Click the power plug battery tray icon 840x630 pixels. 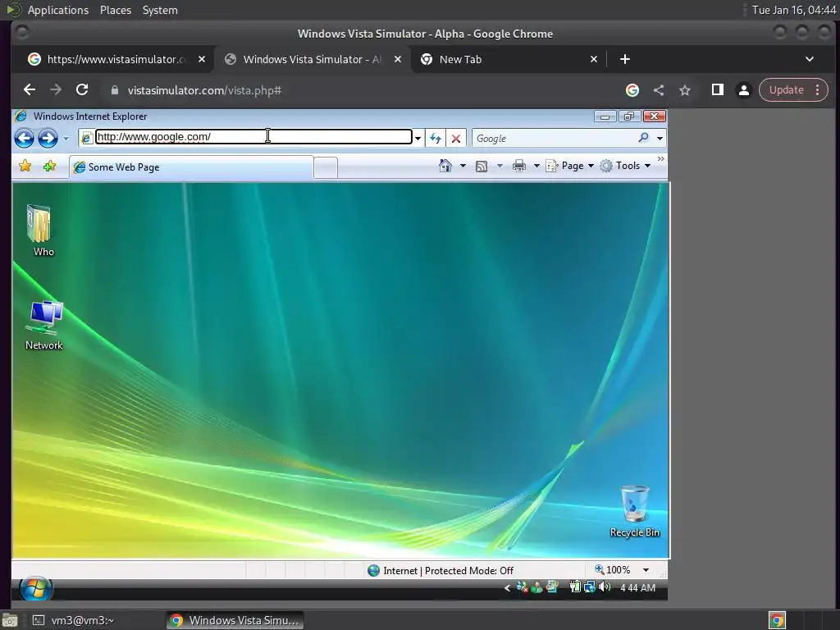click(575, 587)
